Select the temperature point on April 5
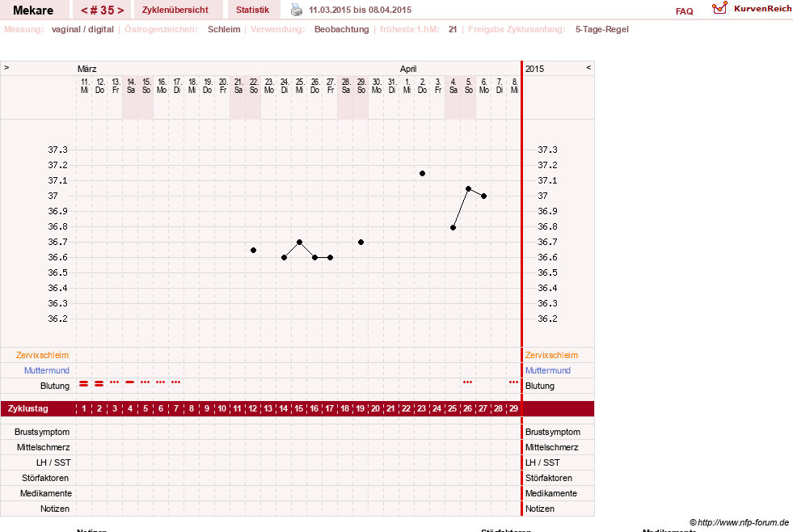 (468, 188)
